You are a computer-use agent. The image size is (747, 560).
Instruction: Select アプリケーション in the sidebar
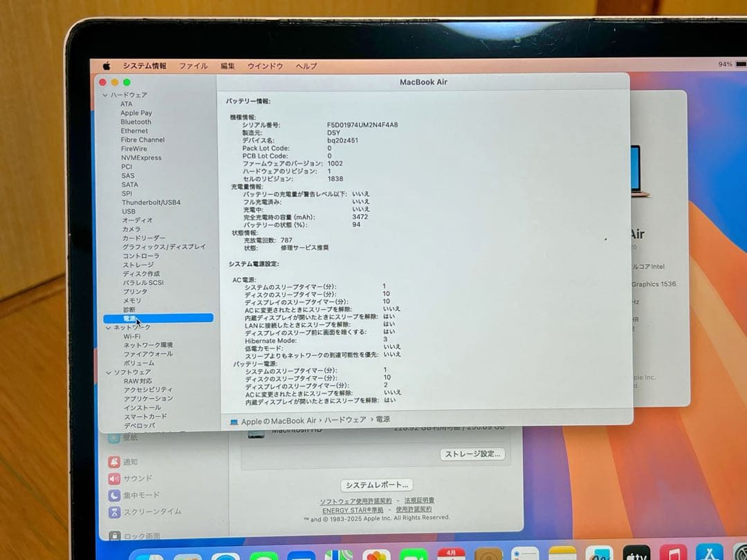coord(149,399)
